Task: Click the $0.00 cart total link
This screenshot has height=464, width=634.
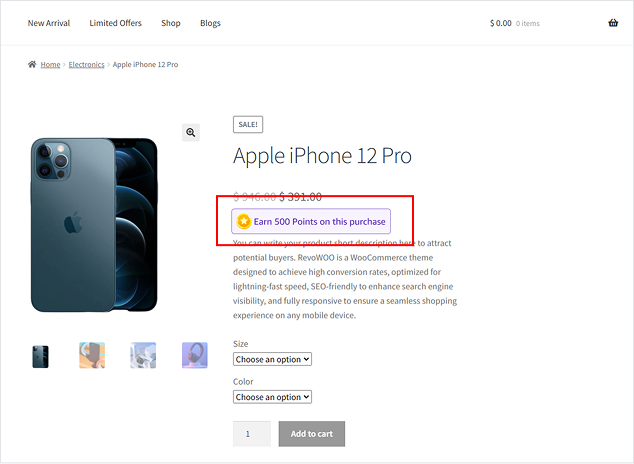Action: coord(500,23)
